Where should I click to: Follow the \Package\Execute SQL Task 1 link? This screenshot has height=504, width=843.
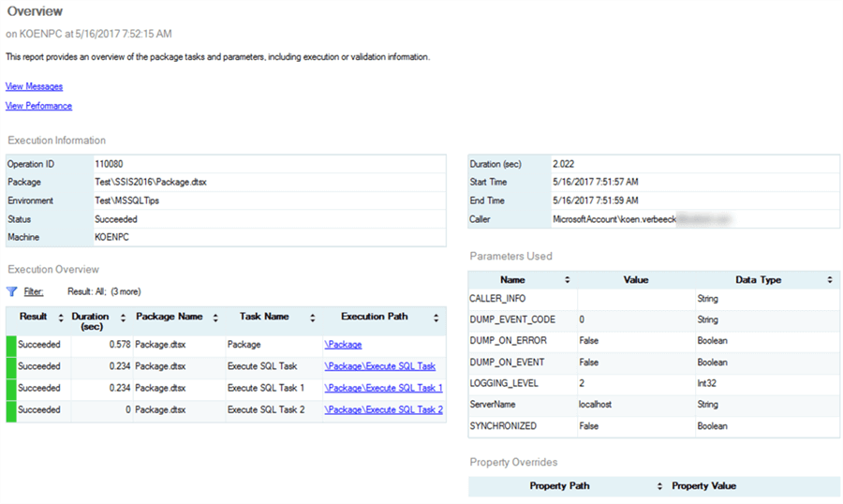pos(383,388)
